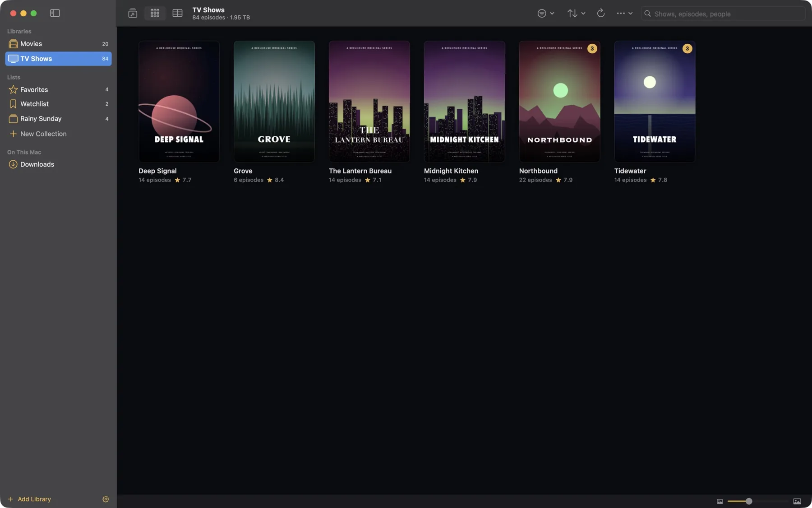Screen dimensions: 812x508
Task: Toggle the sidebar visibility
Action: click(x=55, y=13)
